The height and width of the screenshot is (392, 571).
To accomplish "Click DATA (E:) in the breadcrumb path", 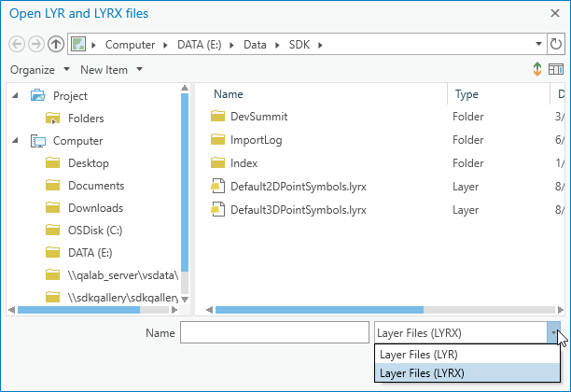I will point(199,45).
